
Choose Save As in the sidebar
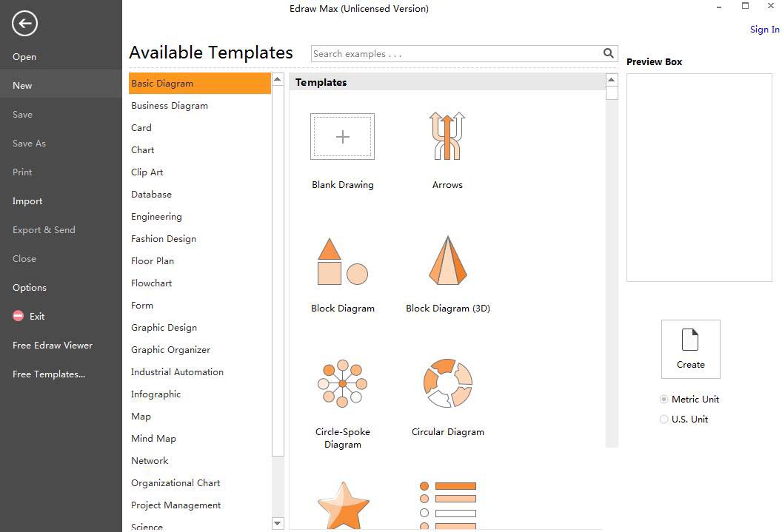(29, 144)
